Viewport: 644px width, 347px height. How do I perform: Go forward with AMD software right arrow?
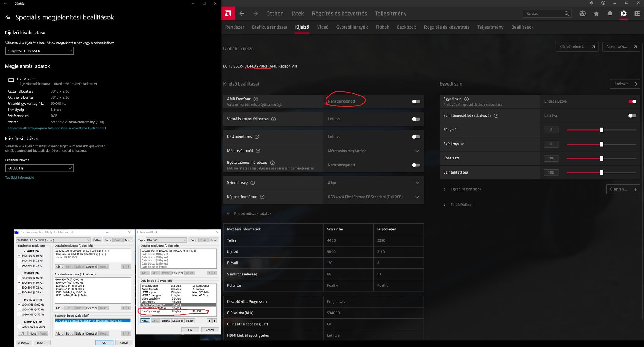pos(255,13)
